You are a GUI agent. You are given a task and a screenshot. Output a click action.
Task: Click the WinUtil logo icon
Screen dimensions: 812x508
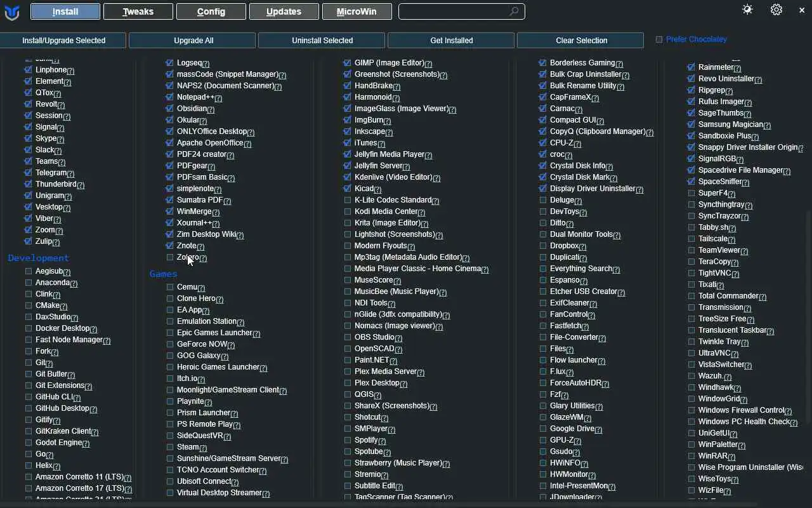point(12,12)
